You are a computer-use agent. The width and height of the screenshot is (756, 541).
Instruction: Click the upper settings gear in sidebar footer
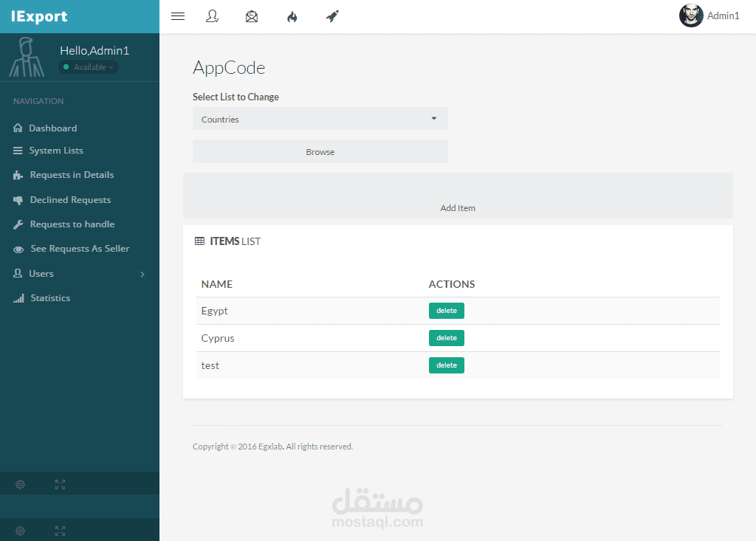click(20, 485)
